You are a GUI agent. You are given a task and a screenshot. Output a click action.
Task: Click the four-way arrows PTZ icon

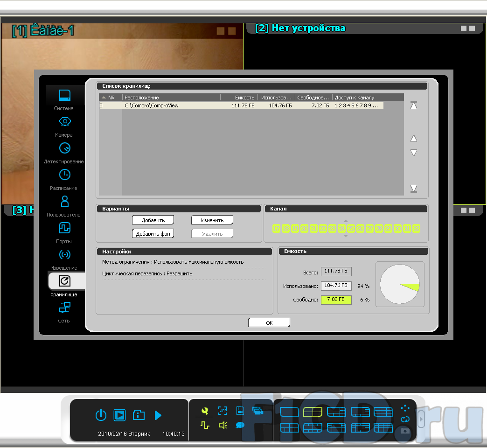(405, 408)
